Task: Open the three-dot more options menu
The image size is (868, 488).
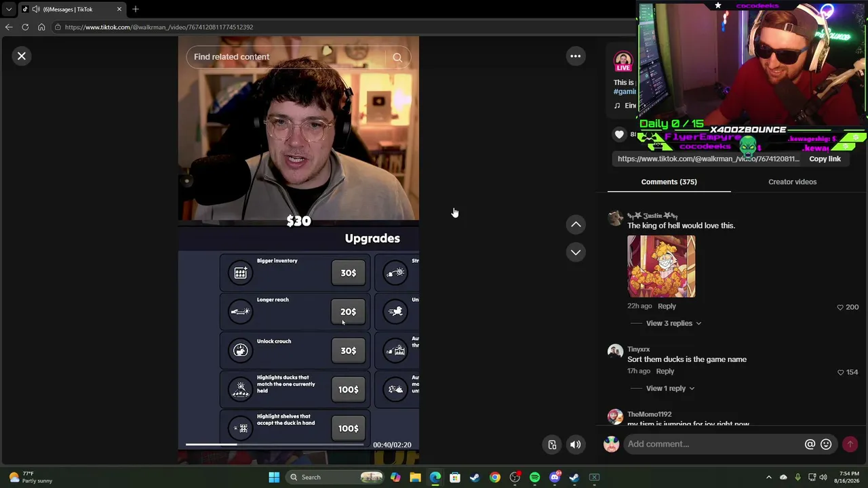Action: 575,56
